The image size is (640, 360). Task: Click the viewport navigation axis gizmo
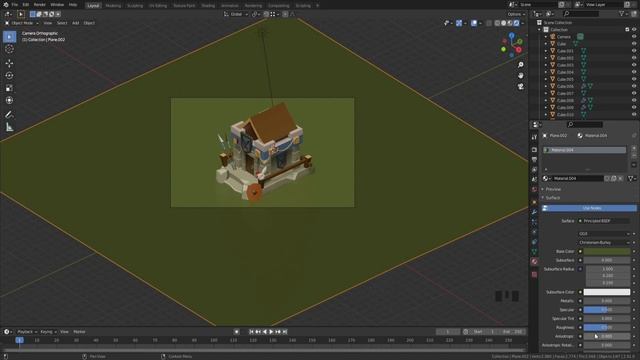(x=511, y=45)
